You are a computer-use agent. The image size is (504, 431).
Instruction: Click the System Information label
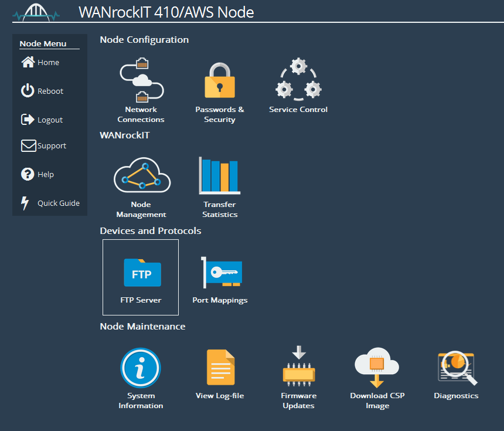coord(141,401)
